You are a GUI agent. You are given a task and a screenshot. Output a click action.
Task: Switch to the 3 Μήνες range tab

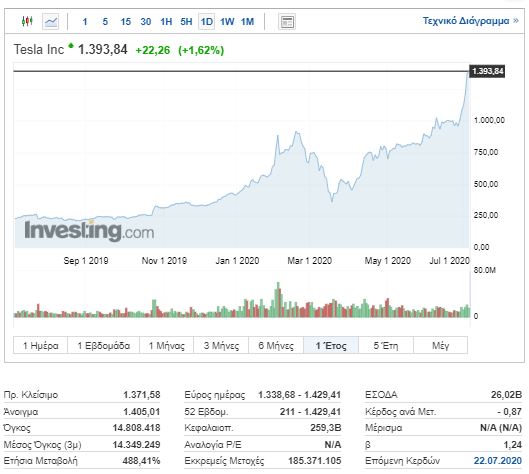pyautogui.click(x=221, y=345)
